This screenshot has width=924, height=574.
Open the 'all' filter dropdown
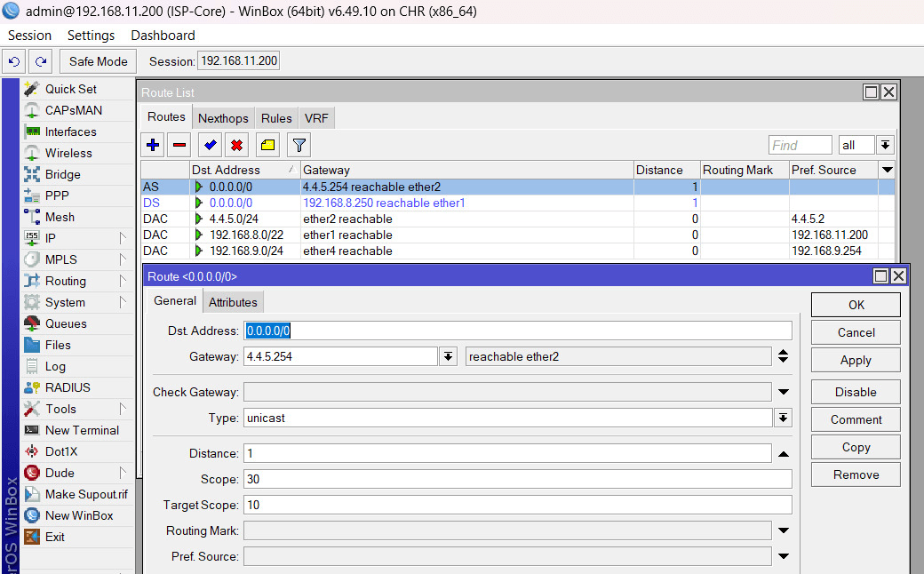(885, 145)
